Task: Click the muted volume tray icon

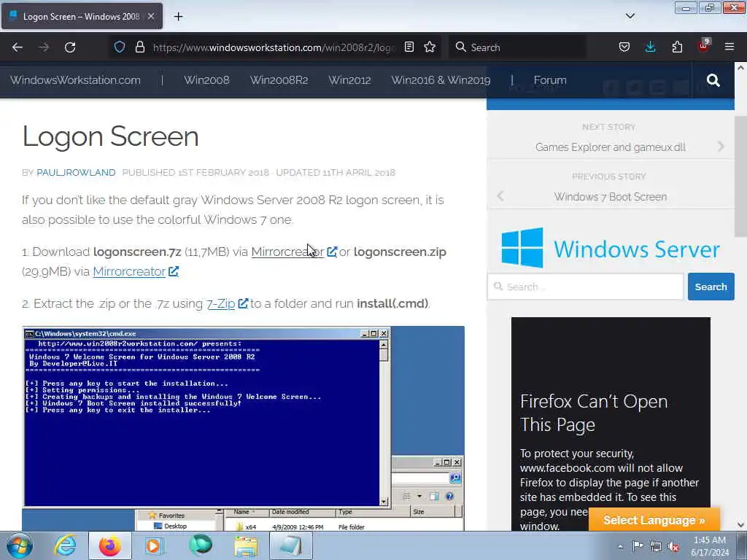Action: tap(673, 546)
